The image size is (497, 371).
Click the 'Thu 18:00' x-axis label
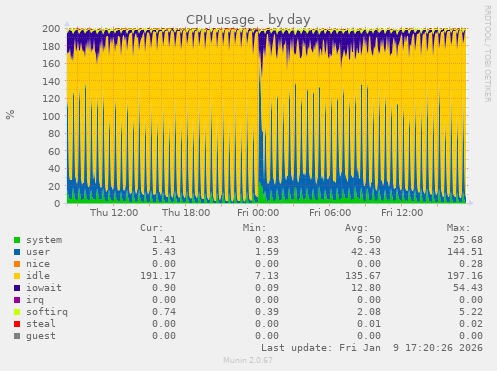tap(186, 213)
